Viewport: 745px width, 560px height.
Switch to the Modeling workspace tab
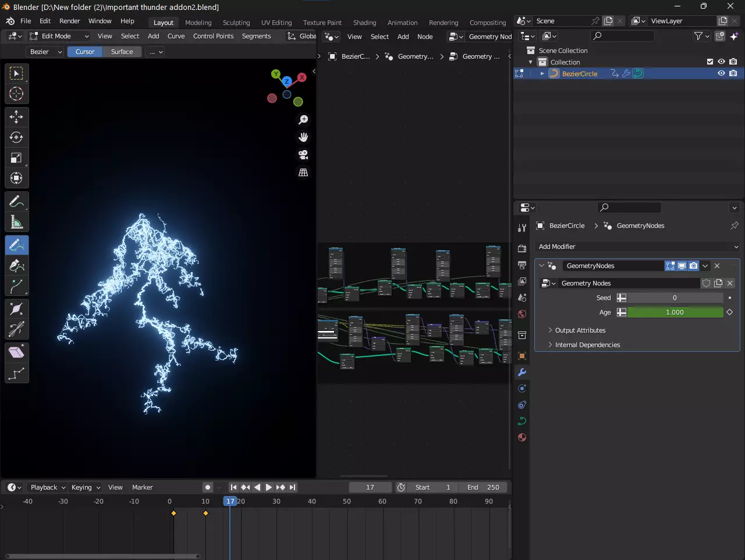tap(198, 23)
